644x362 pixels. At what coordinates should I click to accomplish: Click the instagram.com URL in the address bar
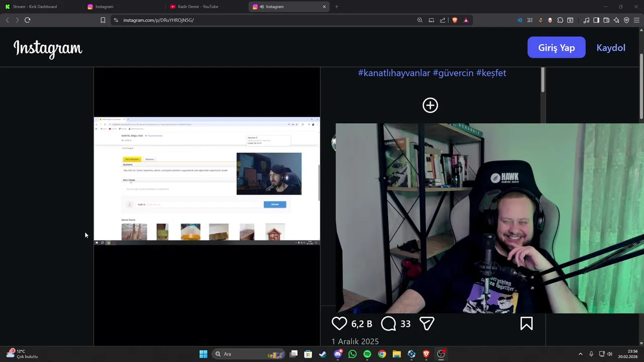[158, 20]
